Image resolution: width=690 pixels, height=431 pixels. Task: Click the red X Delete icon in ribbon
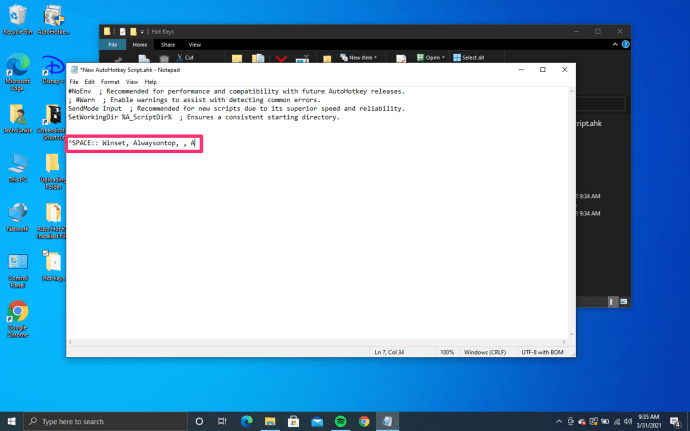point(281,59)
